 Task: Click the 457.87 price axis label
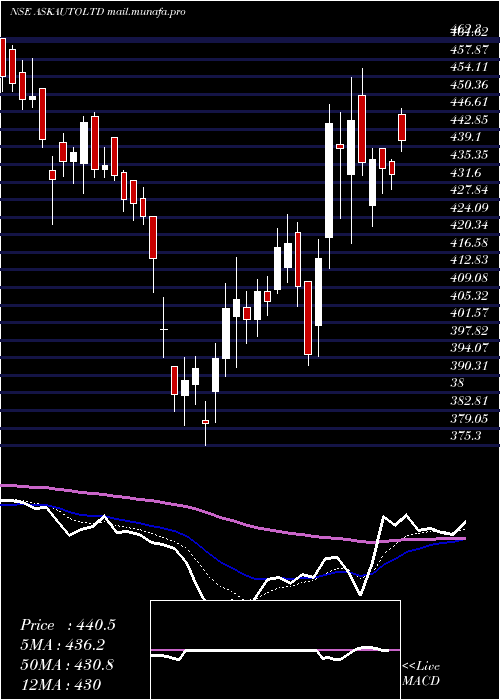click(x=470, y=50)
